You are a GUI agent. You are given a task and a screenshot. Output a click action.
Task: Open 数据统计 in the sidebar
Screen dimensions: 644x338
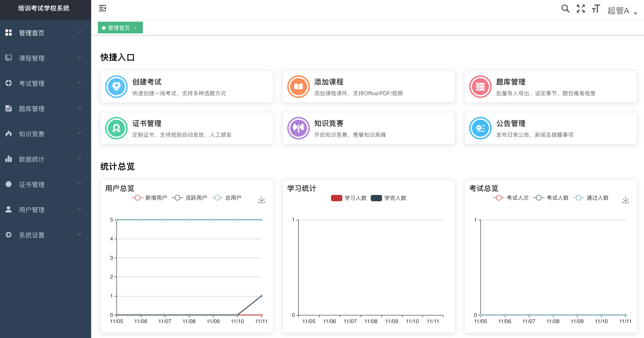pos(46,159)
